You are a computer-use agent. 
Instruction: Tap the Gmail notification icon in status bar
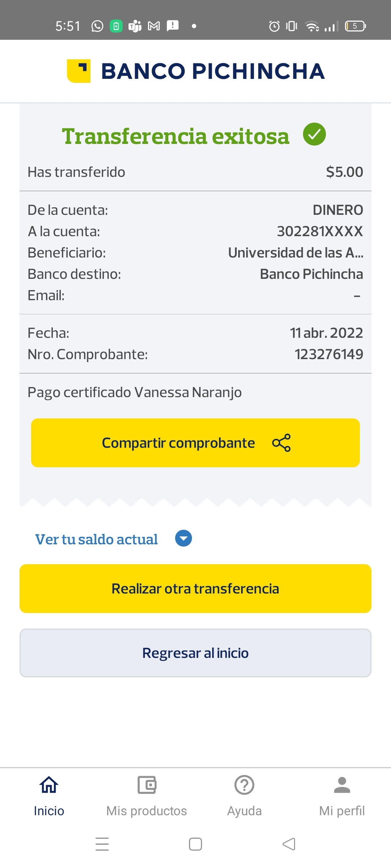(x=154, y=26)
